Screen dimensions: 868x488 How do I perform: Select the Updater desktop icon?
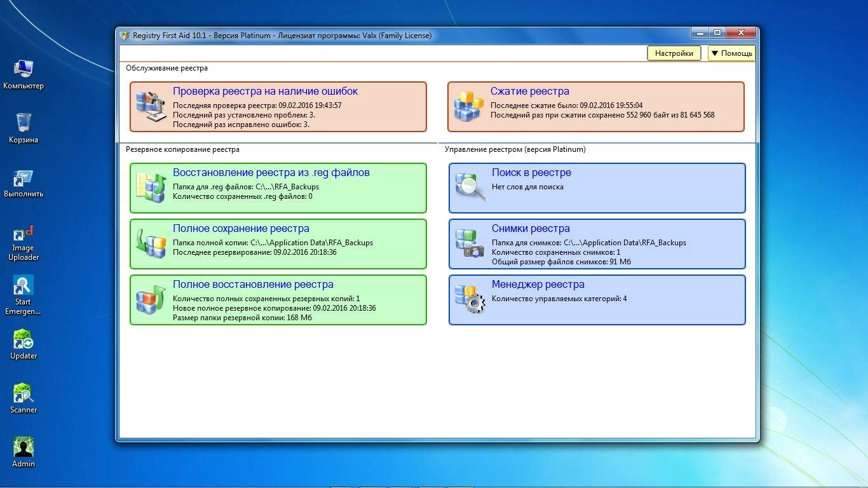click(24, 344)
